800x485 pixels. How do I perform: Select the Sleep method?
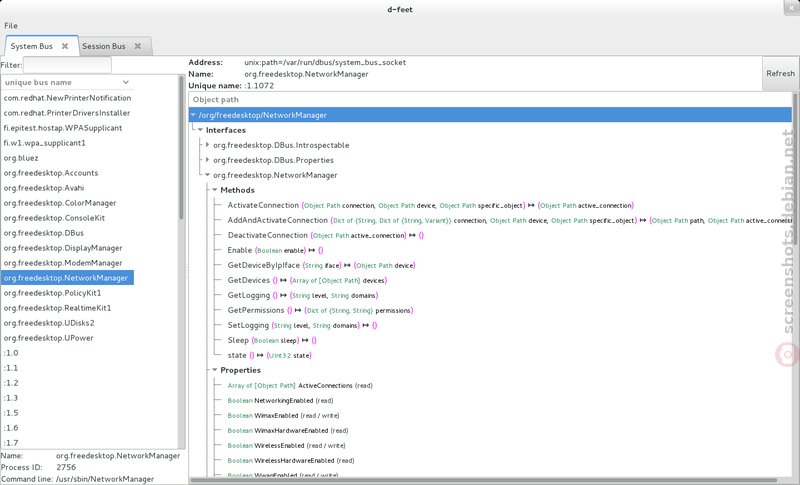[x=272, y=340]
